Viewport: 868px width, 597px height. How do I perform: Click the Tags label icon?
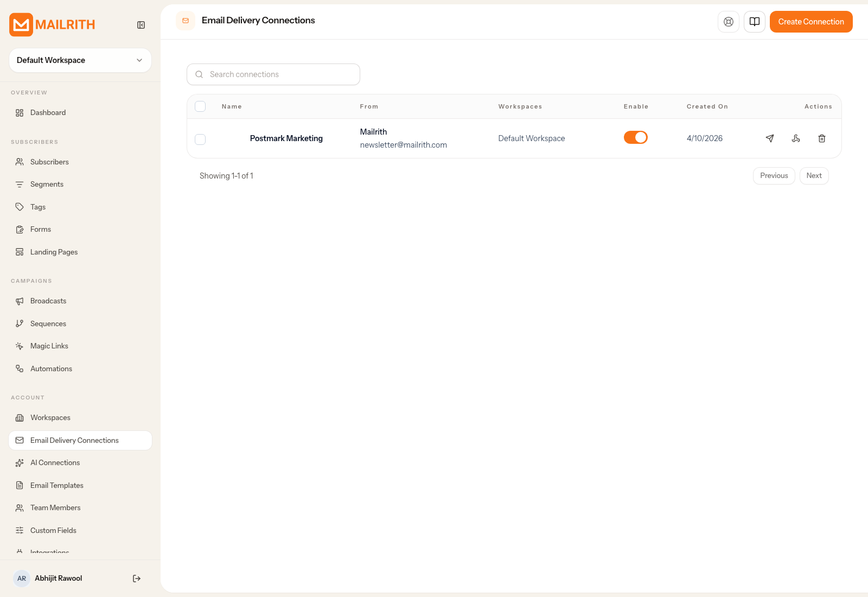click(x=20, y=207)
